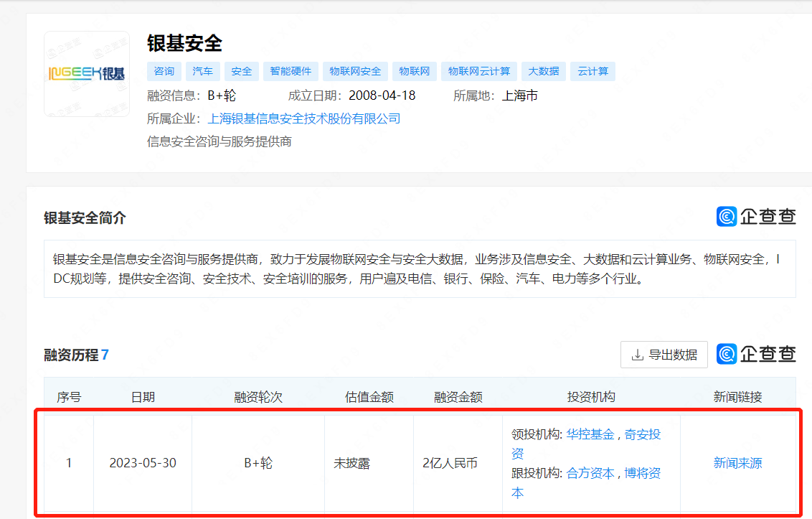
Task: Click the 日期 column header
Action: tap(143, 397)
